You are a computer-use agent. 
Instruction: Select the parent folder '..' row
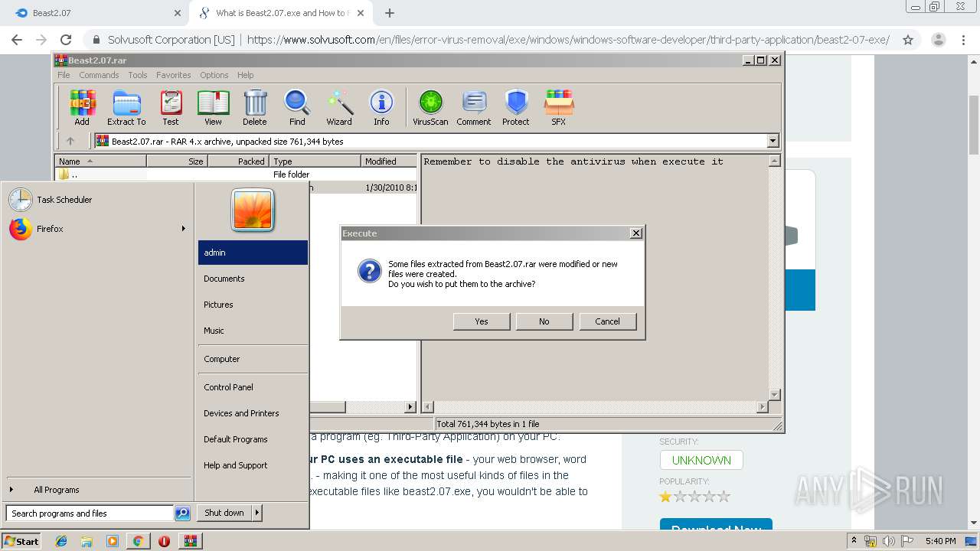pos(236,174)
